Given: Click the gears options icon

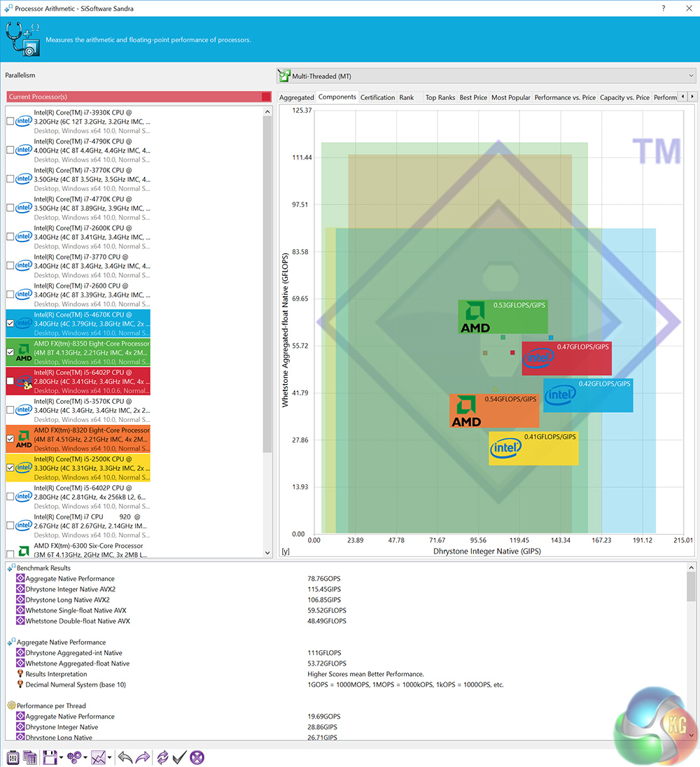Looking at the screenshot, I should pos(74,758).
